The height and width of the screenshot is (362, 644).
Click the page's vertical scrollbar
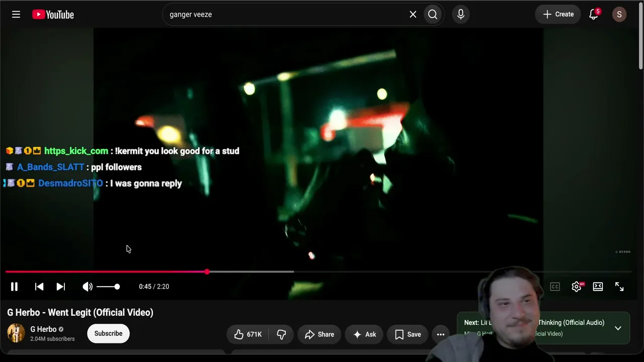coord(640,36)
